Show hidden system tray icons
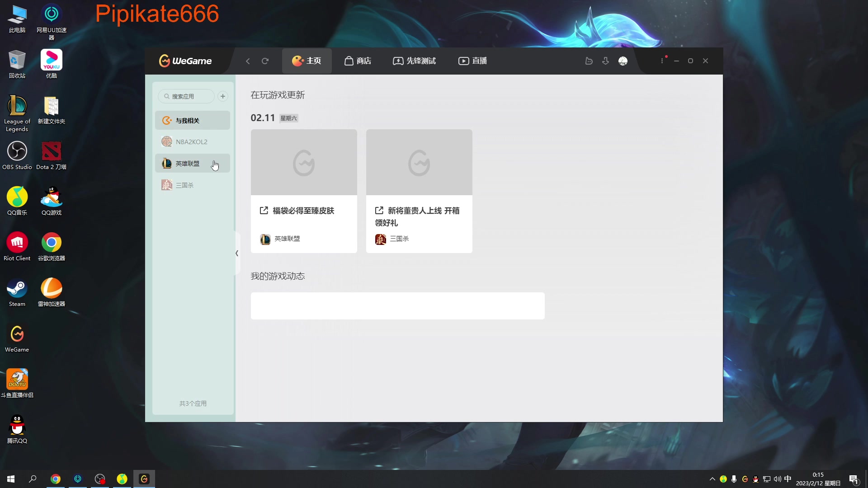 [712, 479]
